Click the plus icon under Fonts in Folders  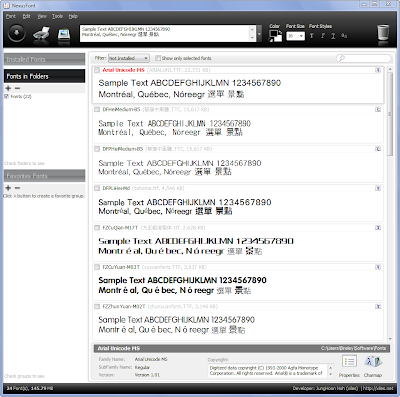[8, 88]
